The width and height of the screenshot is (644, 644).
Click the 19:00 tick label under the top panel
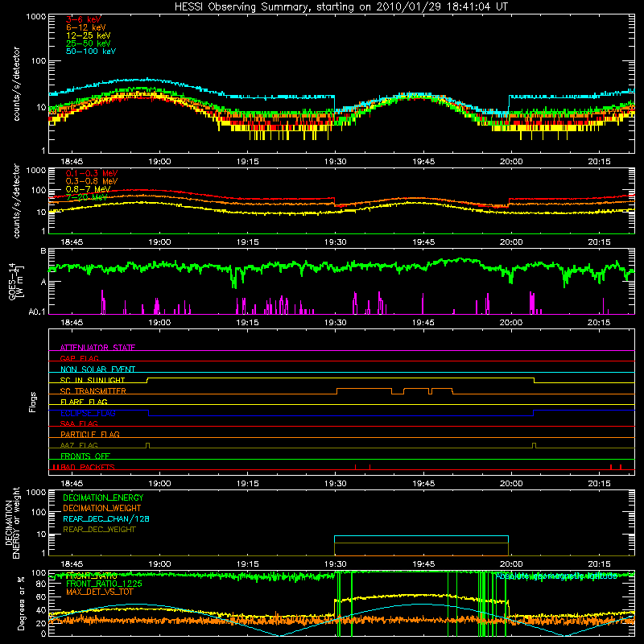point(159,162)
